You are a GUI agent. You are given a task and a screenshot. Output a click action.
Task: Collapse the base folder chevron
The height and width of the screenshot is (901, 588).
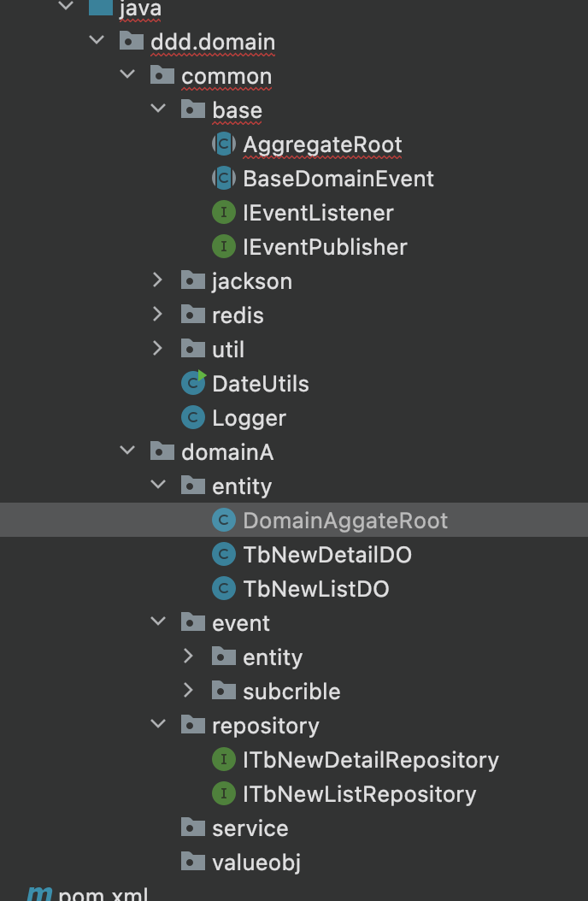click(157, 109)
